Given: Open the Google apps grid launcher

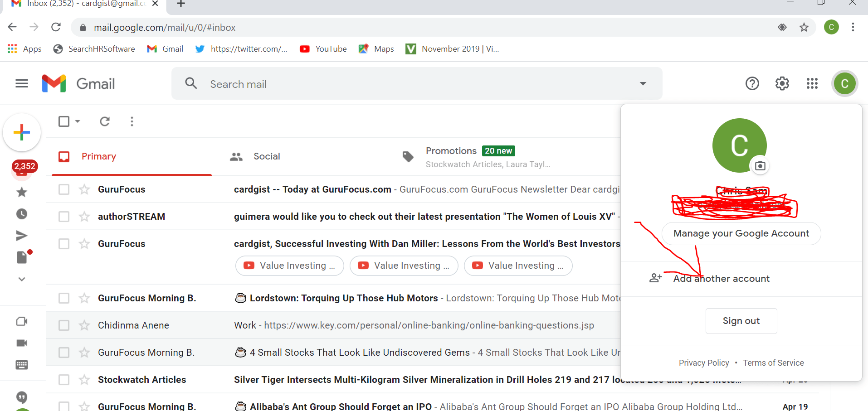Looking at the screenshot, I should (812, 83).
